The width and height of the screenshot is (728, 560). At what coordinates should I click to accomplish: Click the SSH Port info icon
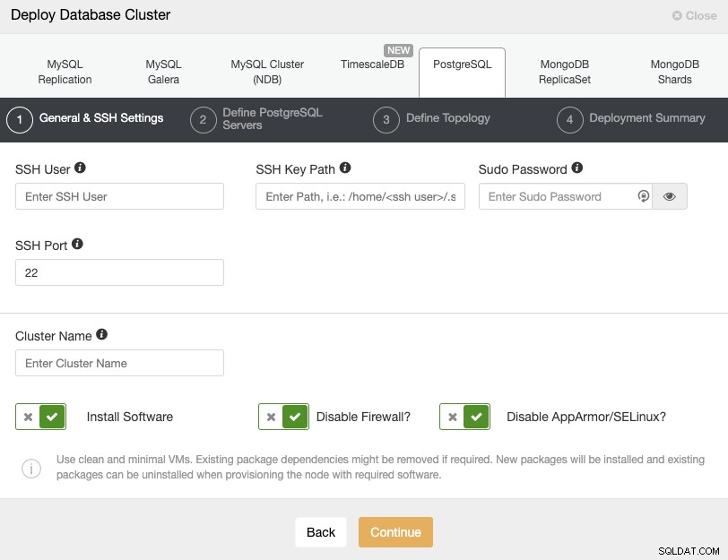coord(77,244)
